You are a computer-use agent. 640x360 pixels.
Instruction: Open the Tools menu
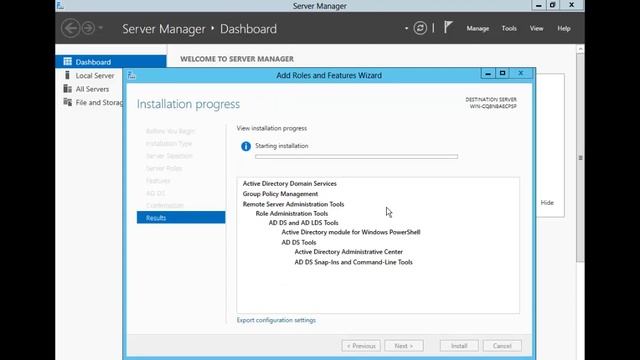(x=509, y=29)
